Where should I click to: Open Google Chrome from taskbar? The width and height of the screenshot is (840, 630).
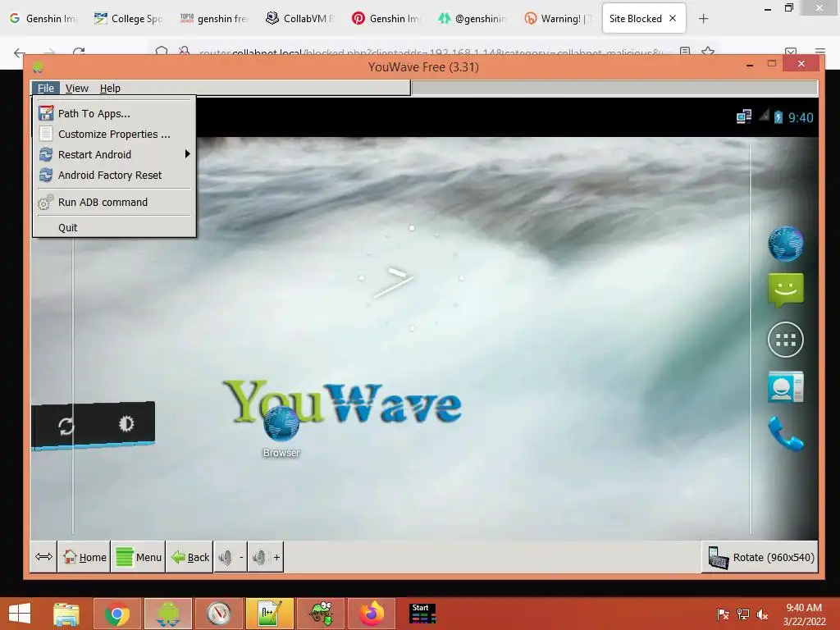116,614
